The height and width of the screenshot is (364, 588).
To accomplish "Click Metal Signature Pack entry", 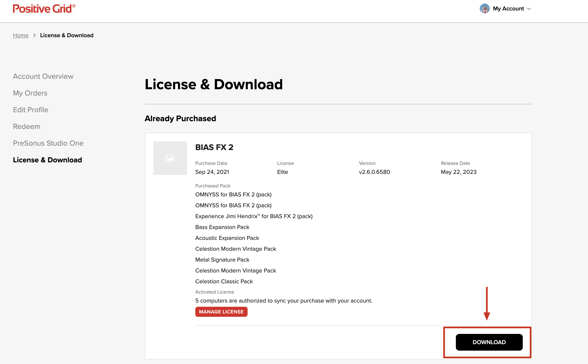I will click(x=222, y=260).
